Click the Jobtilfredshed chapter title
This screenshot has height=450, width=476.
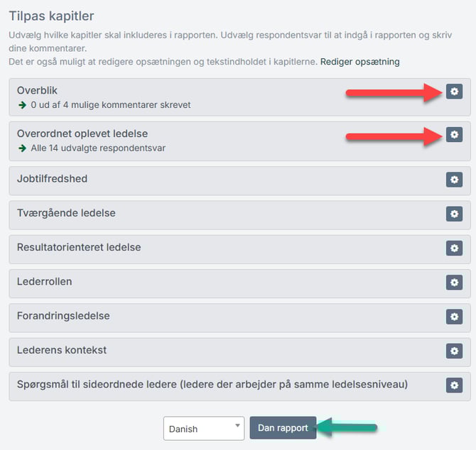(52, 179)
